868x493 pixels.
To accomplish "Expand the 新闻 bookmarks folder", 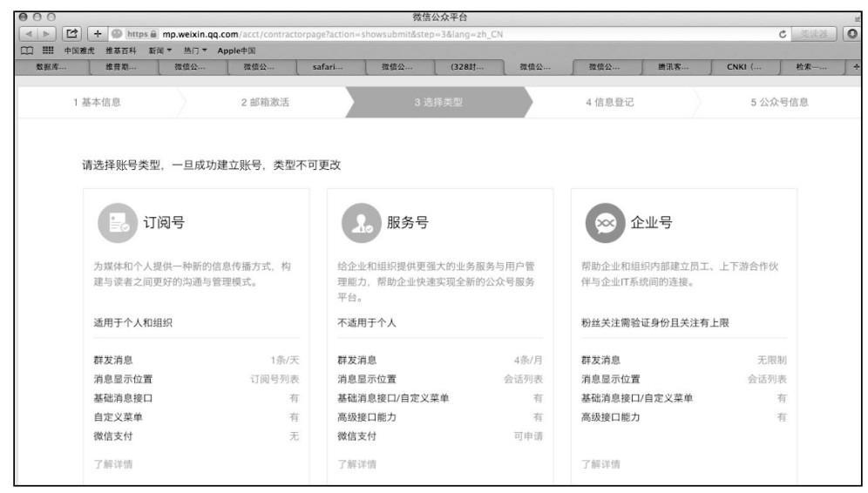I will pos(160,51).
